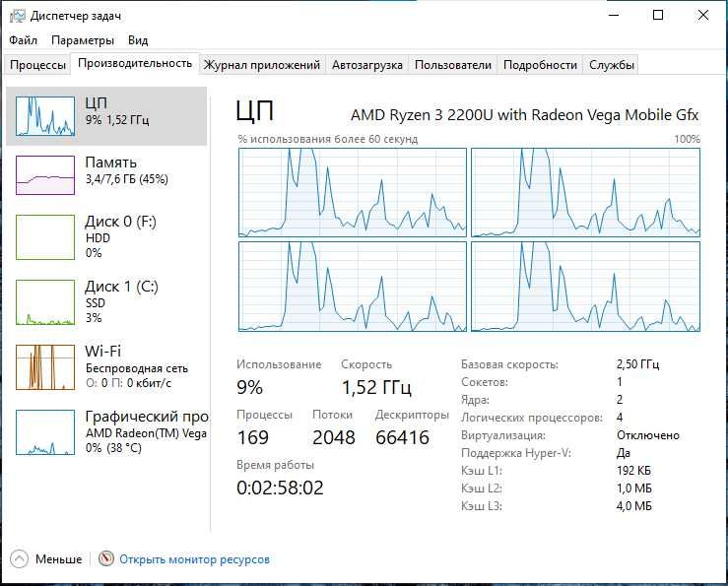
Task: Switch to the Подробности tab
Action: 540,65
